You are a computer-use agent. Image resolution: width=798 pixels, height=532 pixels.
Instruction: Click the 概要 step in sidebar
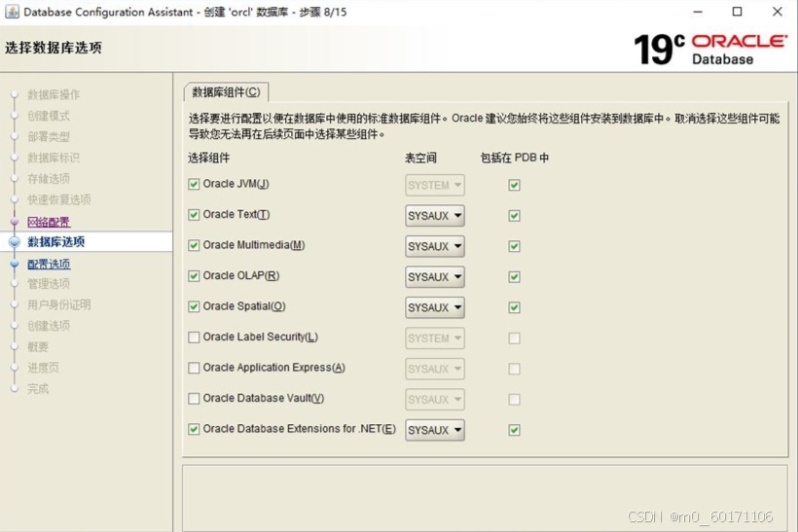[x=38, y=347]
